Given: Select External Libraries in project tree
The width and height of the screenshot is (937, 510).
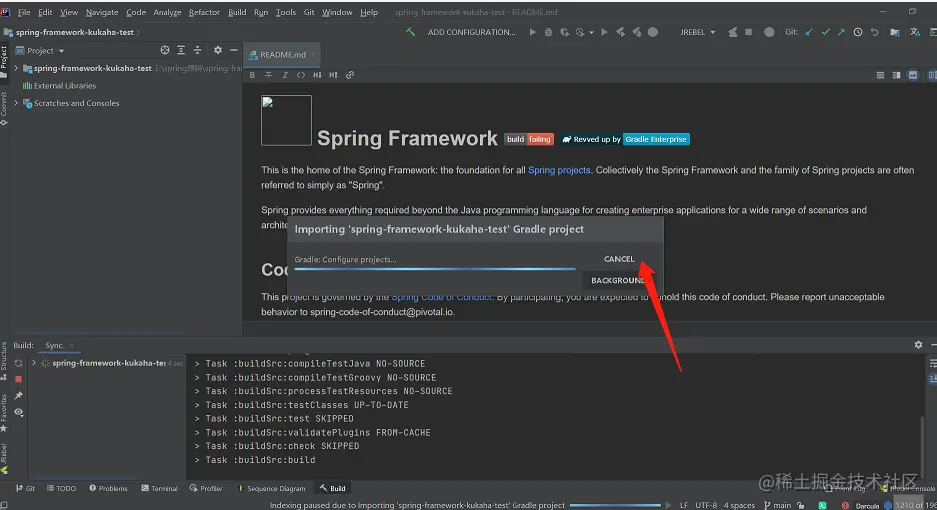Looking at the screenshot, I should coord(59,85).
